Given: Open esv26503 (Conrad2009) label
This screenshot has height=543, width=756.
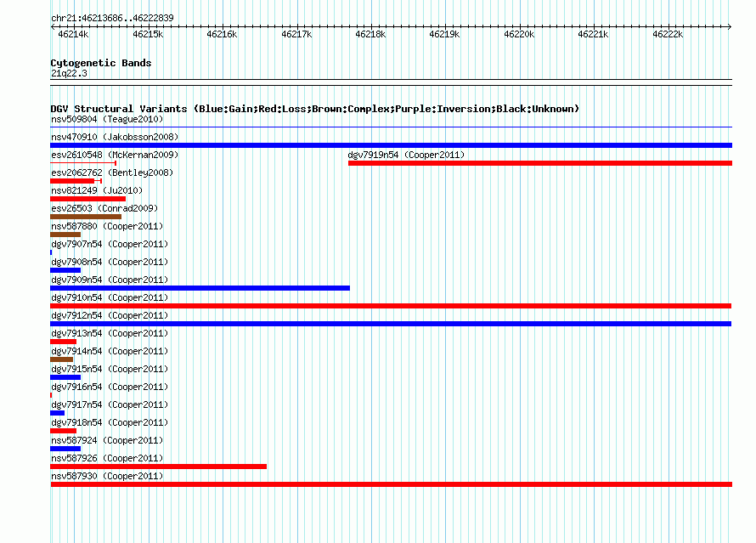Looking at the screenshot, I should pos(104,208).
